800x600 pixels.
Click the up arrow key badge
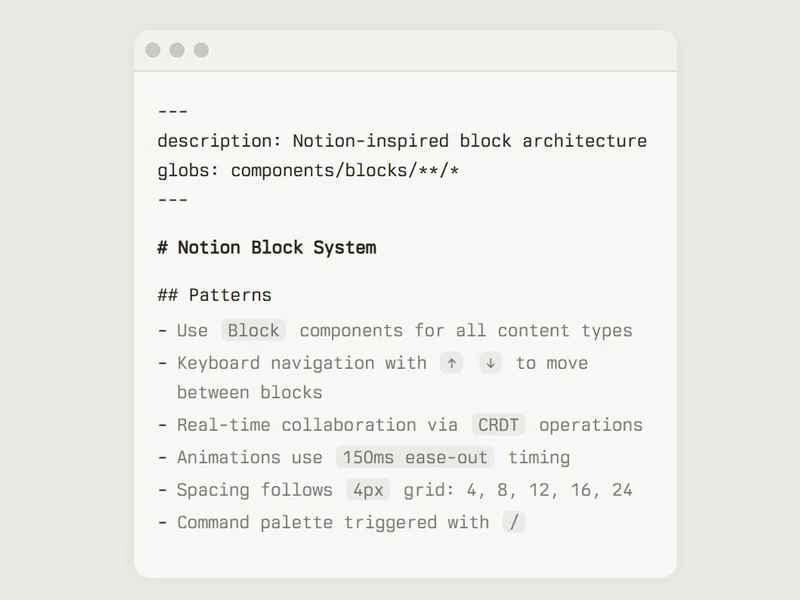point(452,363)
